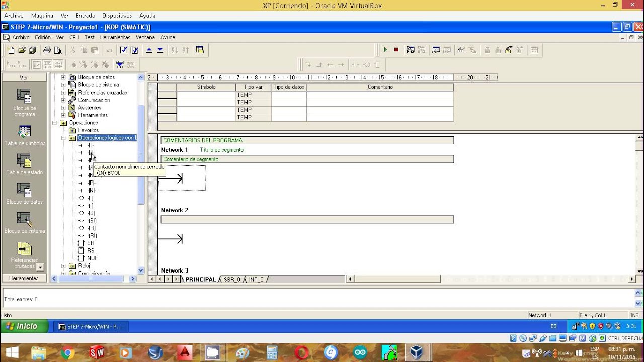Toggle network comments view icon
This screenshot has width=644, height=362.
(x=47, y=64)
